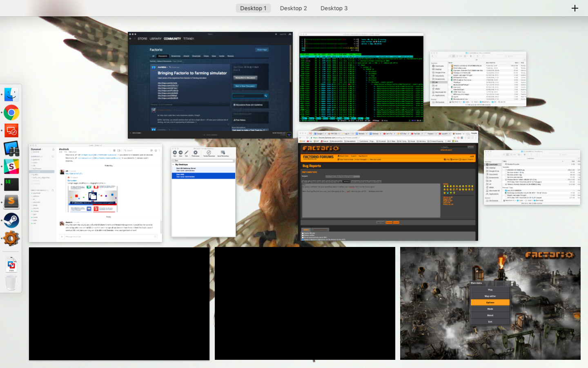Bring the Chrome Factorio Forums window forward
The width and height of the screenshot is (588, 368).
pyautogui.click(x=388, y=186)
